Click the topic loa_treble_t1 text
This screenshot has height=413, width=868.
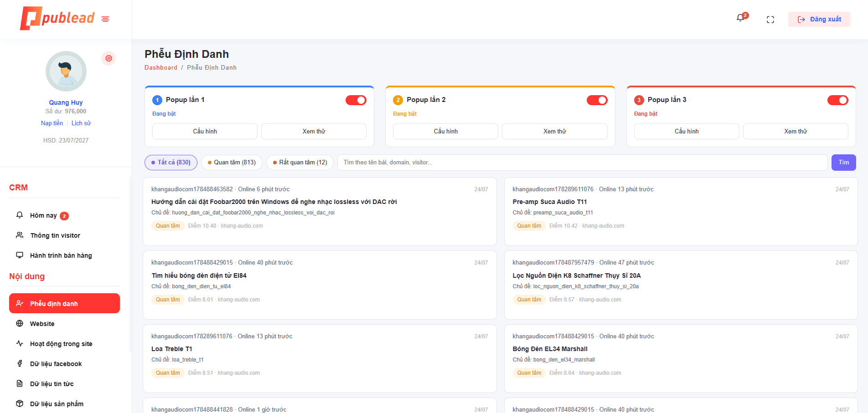[x=188, y=360]
